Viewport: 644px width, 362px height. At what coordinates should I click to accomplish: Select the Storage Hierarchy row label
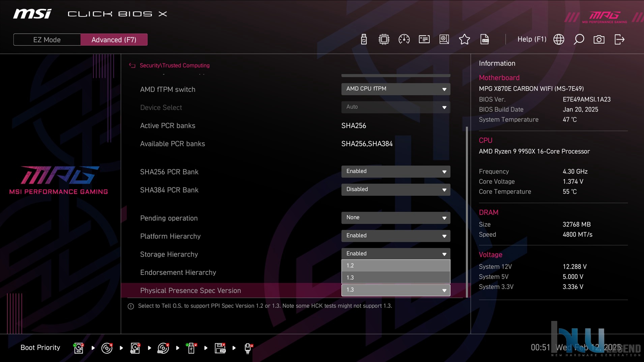click(169, 254)
